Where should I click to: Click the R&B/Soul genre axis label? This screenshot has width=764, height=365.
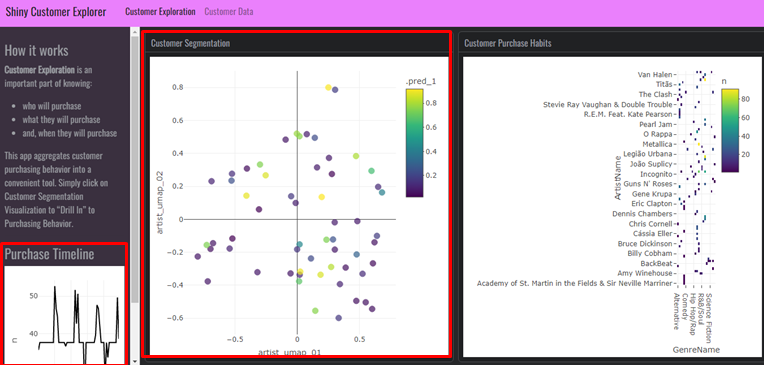click(701, 309)
